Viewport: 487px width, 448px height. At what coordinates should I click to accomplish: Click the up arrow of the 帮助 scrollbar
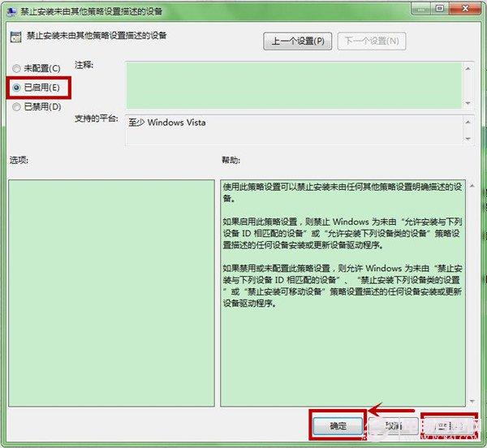click(472, 186)
